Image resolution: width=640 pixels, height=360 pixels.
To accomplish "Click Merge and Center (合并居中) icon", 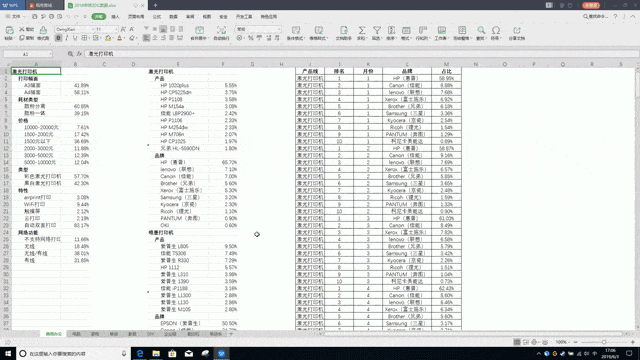I will coord(199,30).
